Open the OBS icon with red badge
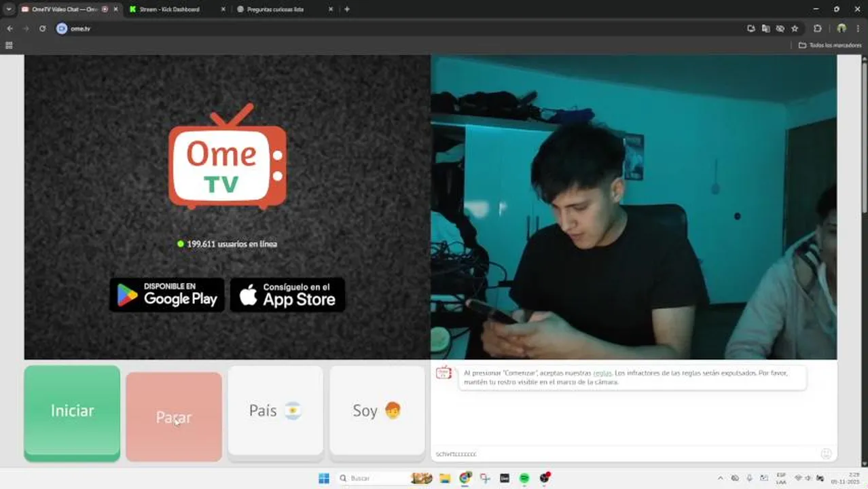This screenshot has height=489, width=868. pyautogui.click(x=545, y=477)
